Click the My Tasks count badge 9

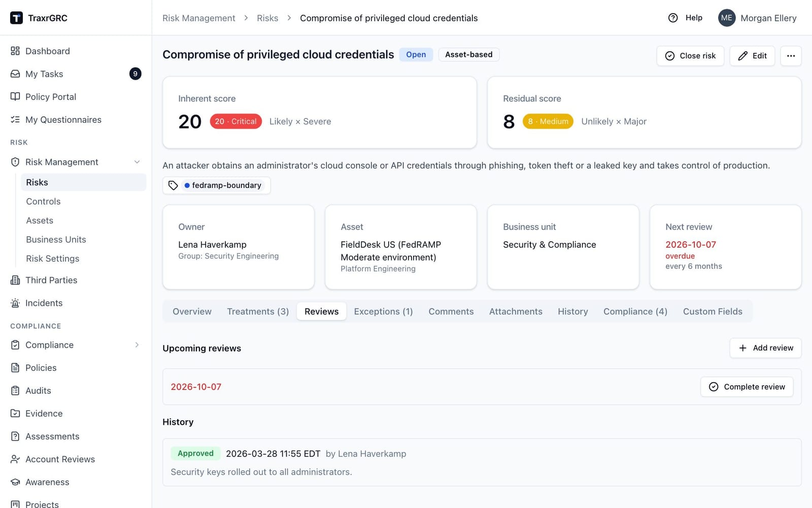pos(135,74)
